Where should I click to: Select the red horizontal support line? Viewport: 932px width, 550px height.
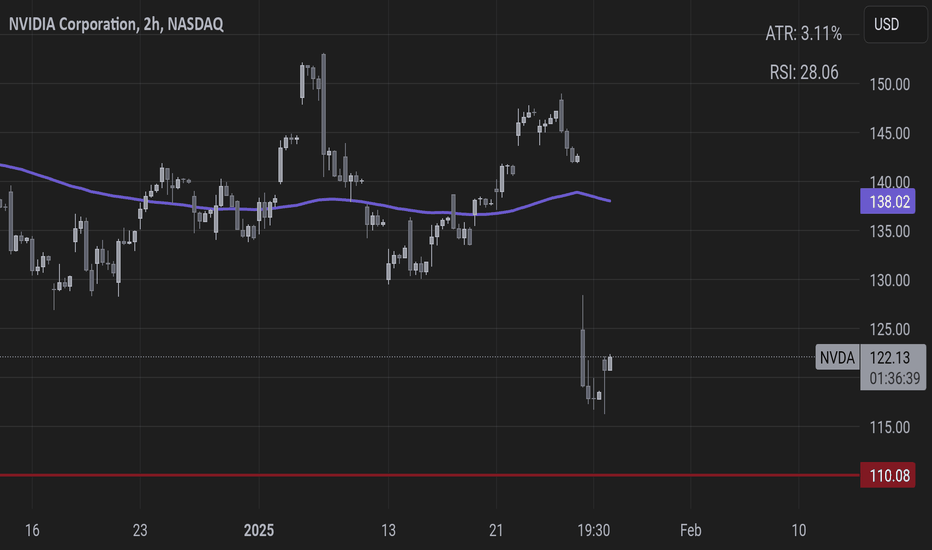click(428, 475)
